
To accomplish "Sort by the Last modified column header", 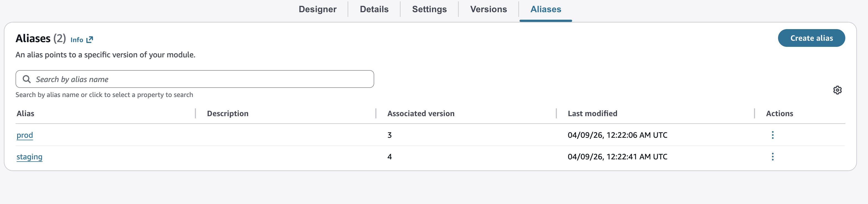I will tap(592, 114).
